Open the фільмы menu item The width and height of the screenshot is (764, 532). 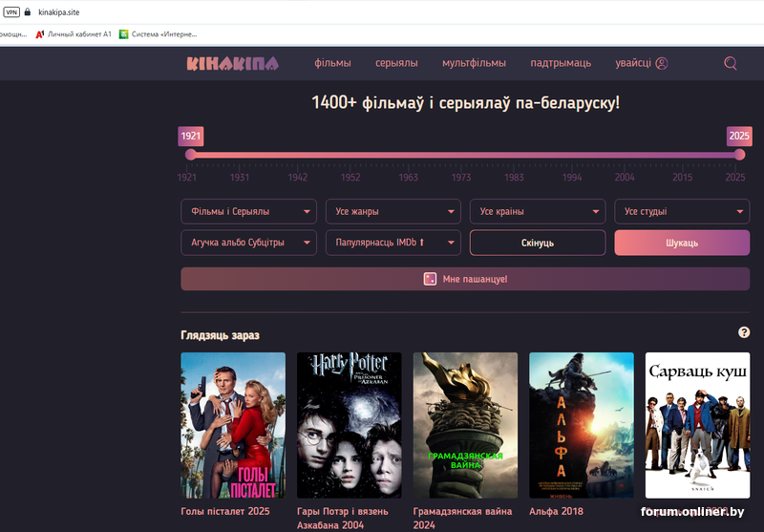coord(332,63)
